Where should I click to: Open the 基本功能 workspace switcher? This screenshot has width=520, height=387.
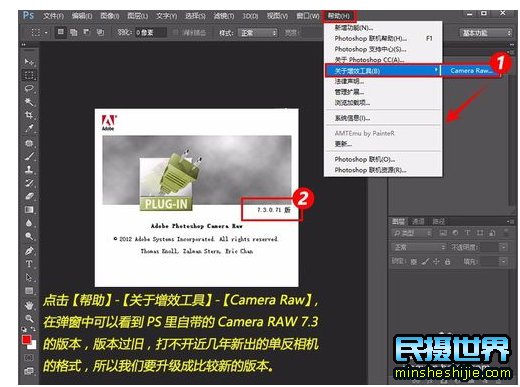[x=486, y=33]
